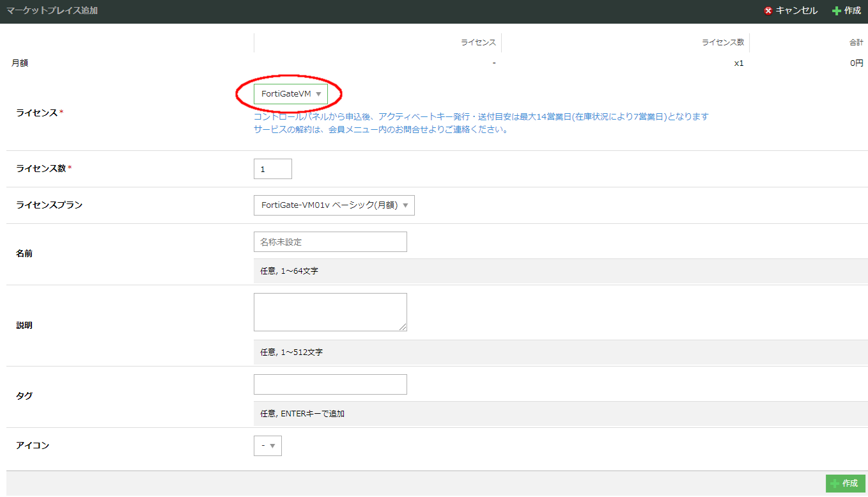Click the red cancel icon in header
This screenshot has width=868, height=497.
click(768, 11)
